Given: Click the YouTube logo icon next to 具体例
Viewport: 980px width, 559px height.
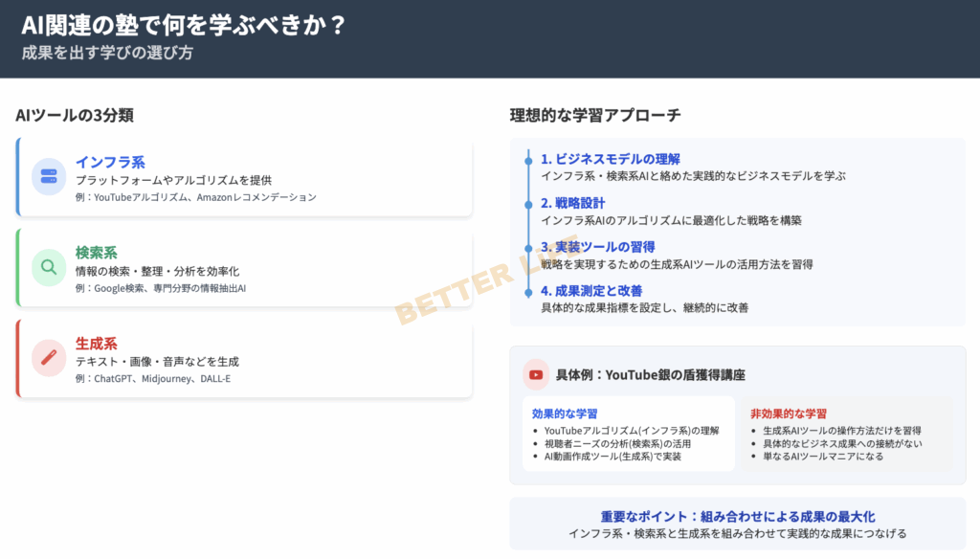Looking at the screenshot, I should [536, 375].
